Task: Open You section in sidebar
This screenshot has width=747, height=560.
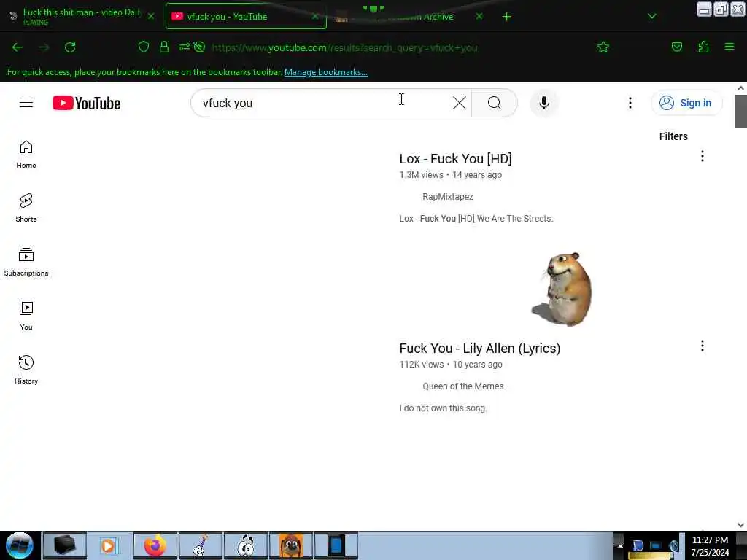Action: [26, 316]
